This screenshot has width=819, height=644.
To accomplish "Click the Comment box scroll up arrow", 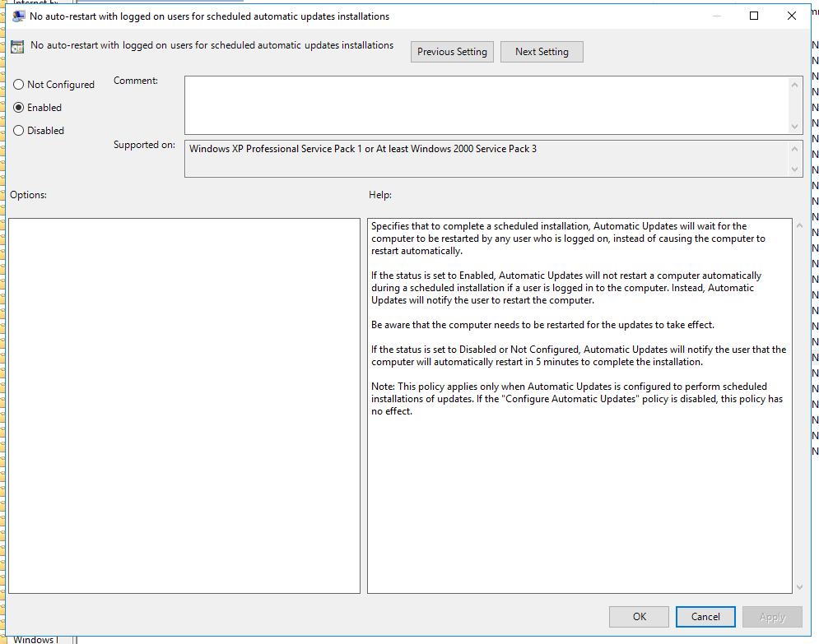I will coord(796,84).
